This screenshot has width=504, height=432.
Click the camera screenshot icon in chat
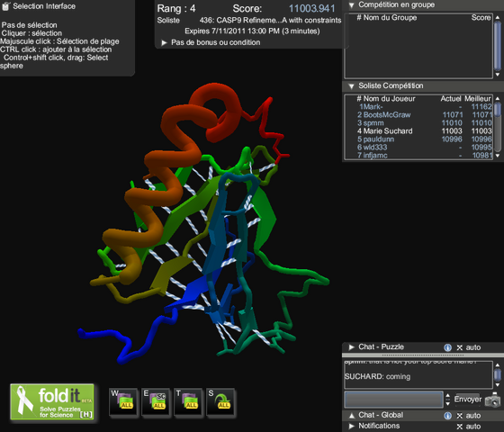click(493, 400)
